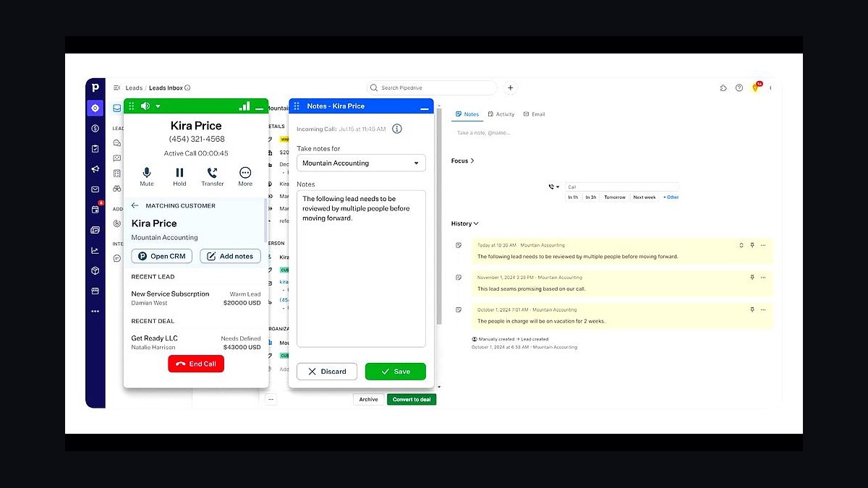Click the Open CRM button

[162, 256]
